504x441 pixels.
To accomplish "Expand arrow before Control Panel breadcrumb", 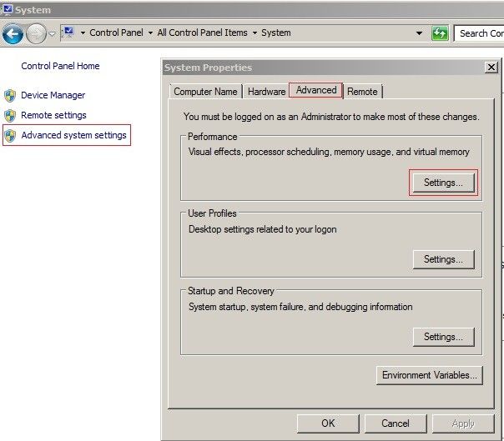I will [83, 33].
